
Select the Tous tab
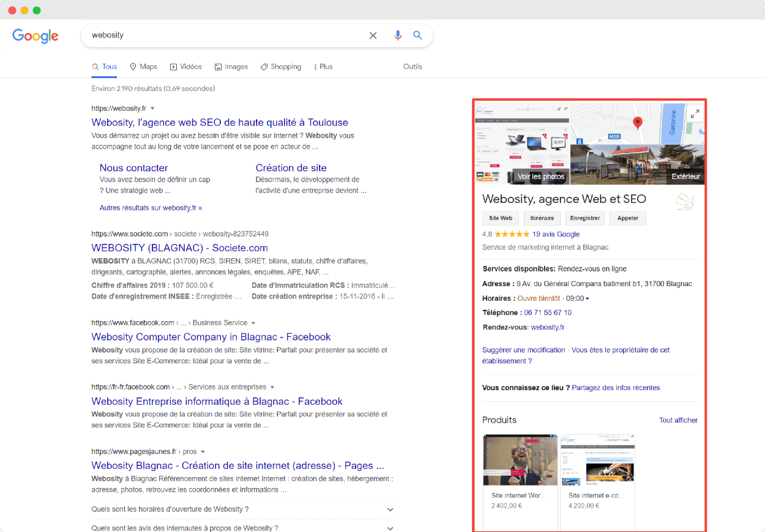tap(104, 67)
